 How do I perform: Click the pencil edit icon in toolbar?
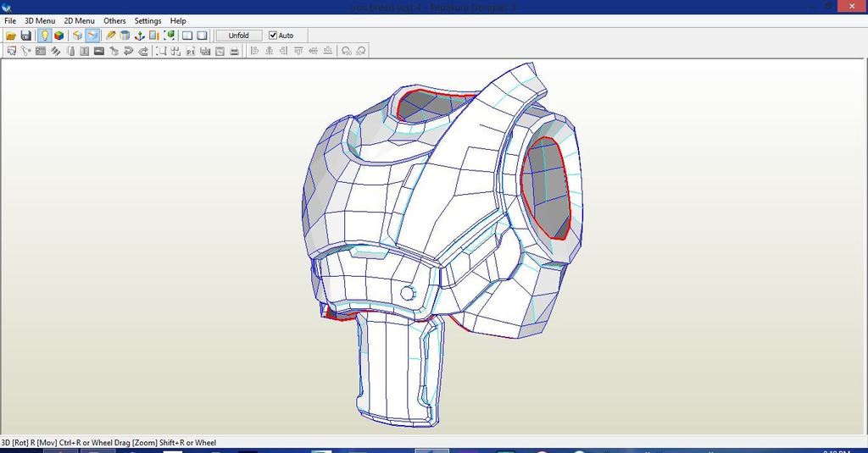111,36
